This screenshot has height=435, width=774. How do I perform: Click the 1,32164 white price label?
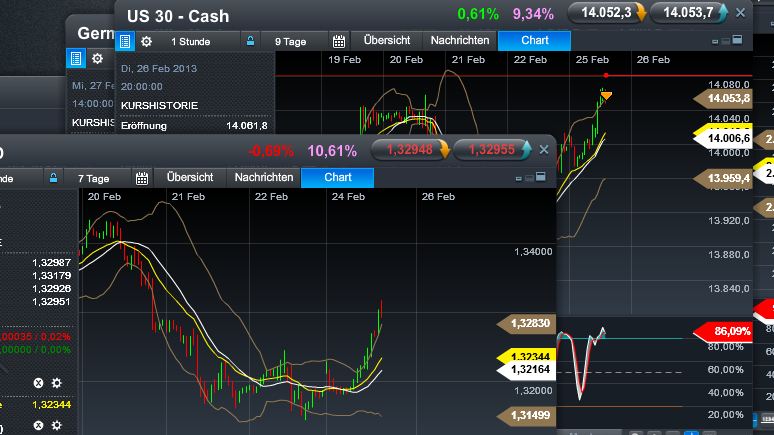[526, 370]
